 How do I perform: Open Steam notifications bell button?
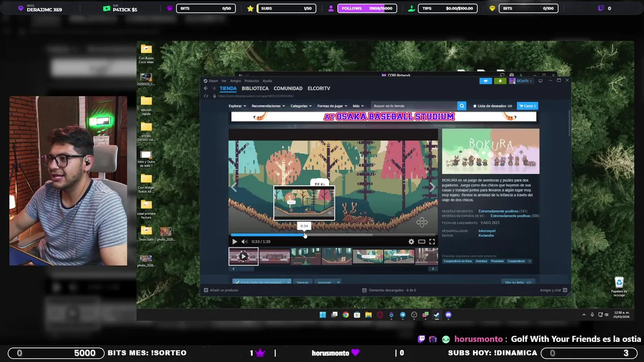click(500, 81)
